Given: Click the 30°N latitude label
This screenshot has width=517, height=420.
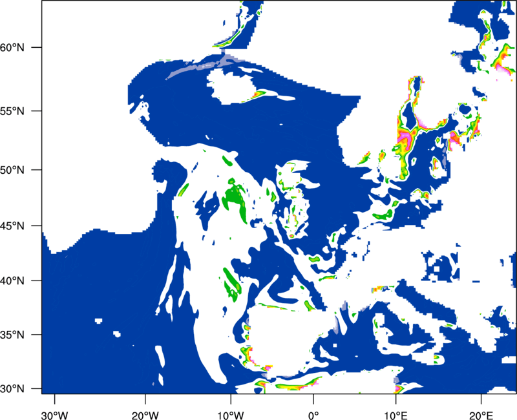Looking at the screenshot, I should tap(12, 389).
